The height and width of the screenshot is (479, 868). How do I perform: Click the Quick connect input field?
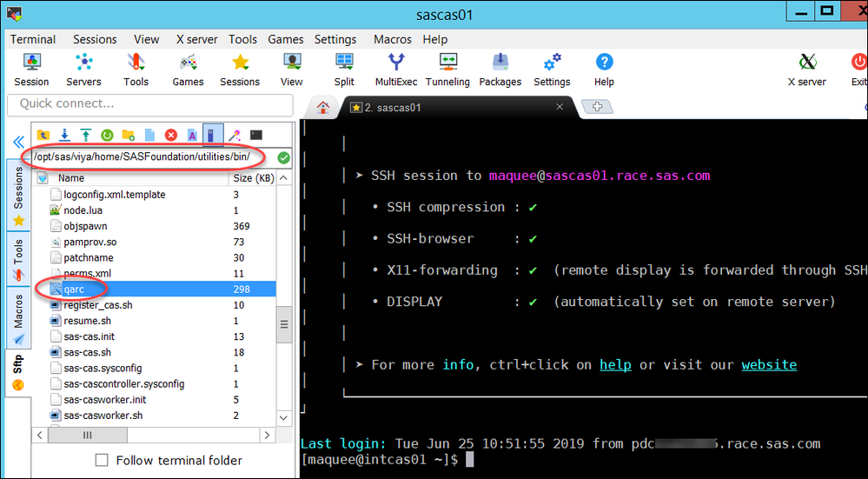[x=149, y=103]
